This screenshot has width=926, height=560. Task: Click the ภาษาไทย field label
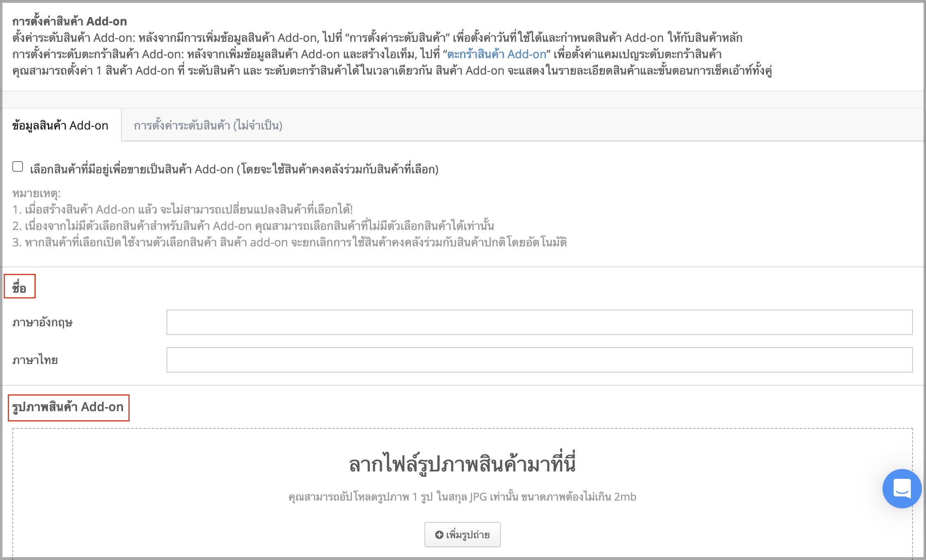(35, 360)
